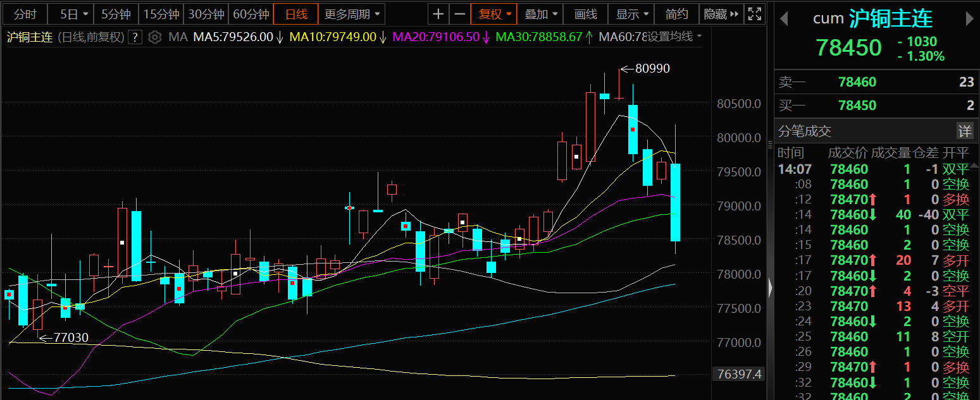Expand the 更多周期 dropdown

click(x=352, y=14)
